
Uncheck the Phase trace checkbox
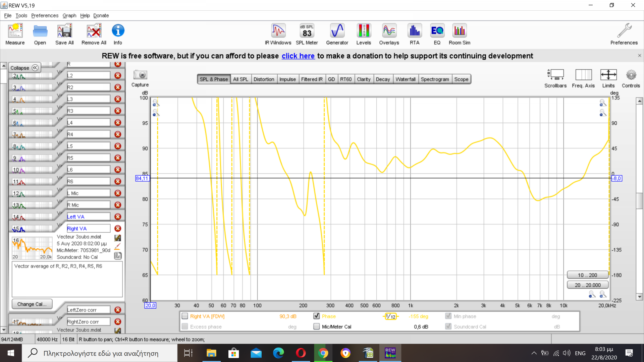(316, 316)
